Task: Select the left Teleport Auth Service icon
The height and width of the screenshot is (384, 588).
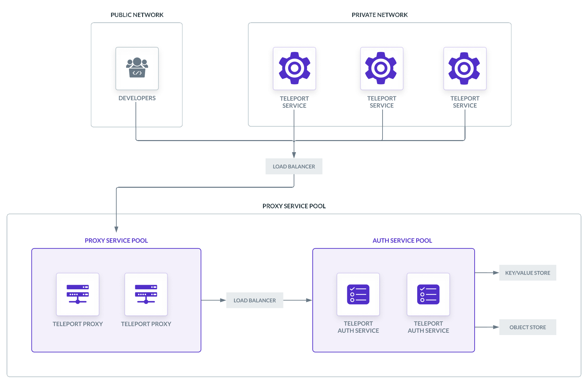Action: [x=358, y=294]
